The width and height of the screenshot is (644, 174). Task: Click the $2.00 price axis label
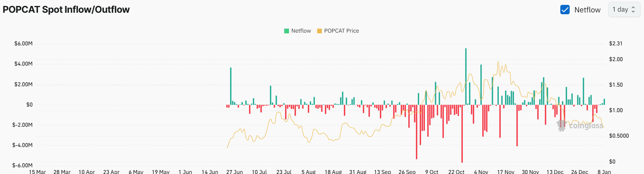tap(616, 59)
